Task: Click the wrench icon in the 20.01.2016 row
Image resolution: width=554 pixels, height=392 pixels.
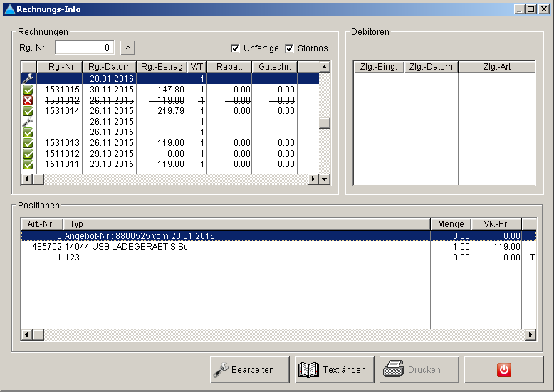Action: [28, 78]
